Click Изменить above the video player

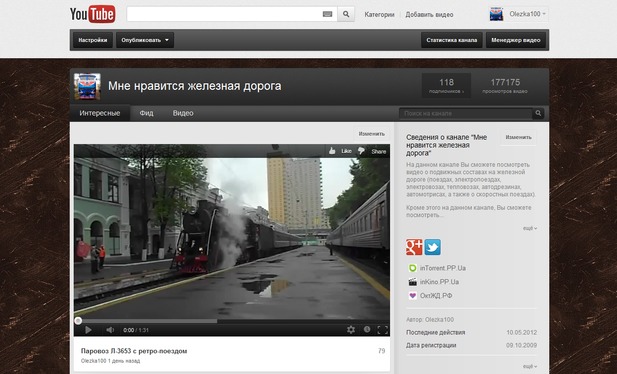coord(371,134)
